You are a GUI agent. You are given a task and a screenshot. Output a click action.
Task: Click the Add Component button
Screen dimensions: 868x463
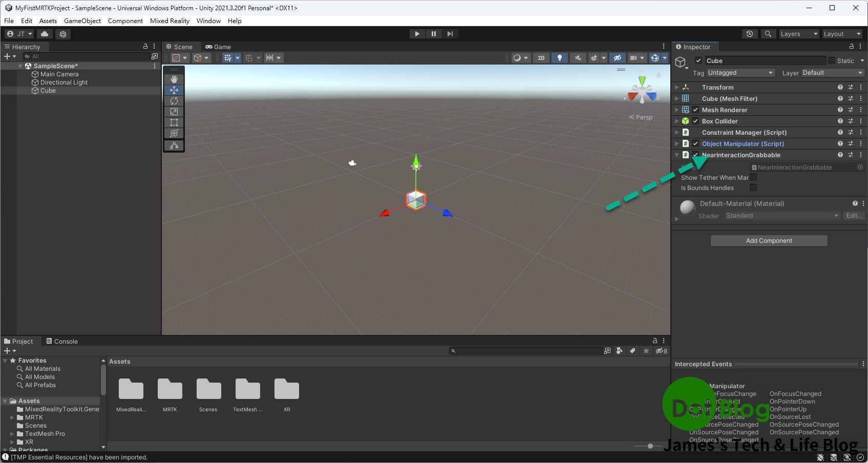click(768, 240)
